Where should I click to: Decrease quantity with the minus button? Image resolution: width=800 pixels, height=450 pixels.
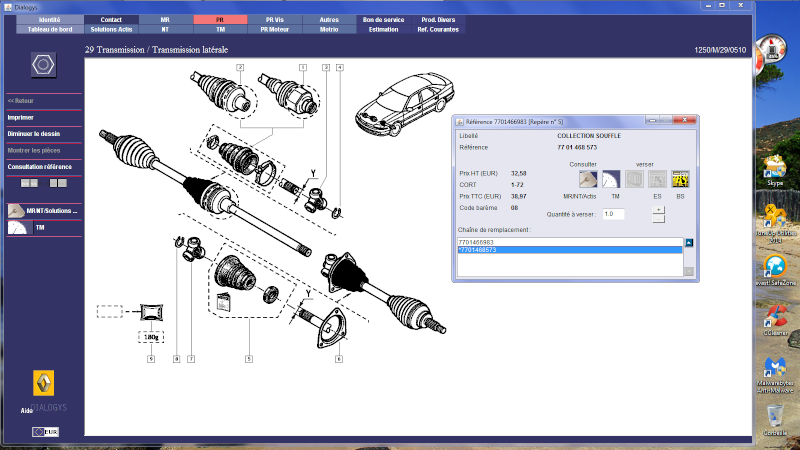pyautogui.click(x=658, y=219)
